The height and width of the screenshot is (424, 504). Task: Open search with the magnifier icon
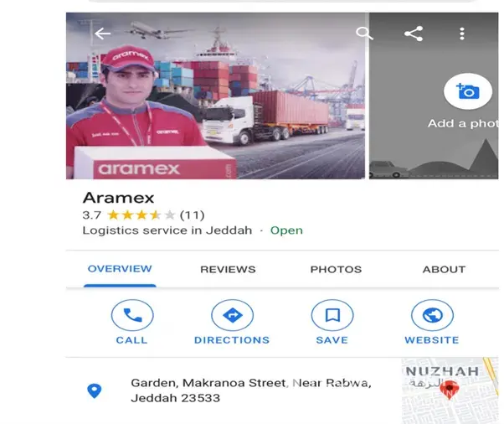click(x=364, y=34)
